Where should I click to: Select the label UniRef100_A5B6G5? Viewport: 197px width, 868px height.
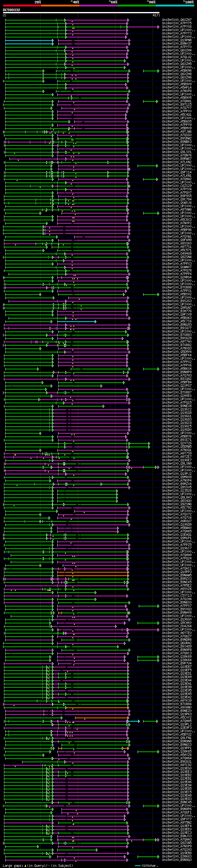pos(177,122)
